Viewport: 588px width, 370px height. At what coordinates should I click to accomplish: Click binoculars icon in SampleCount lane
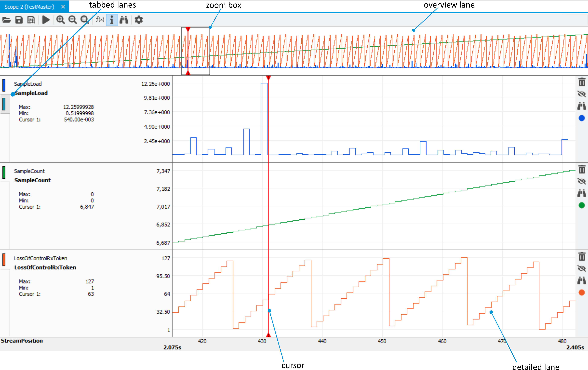(x=582, y=193)
